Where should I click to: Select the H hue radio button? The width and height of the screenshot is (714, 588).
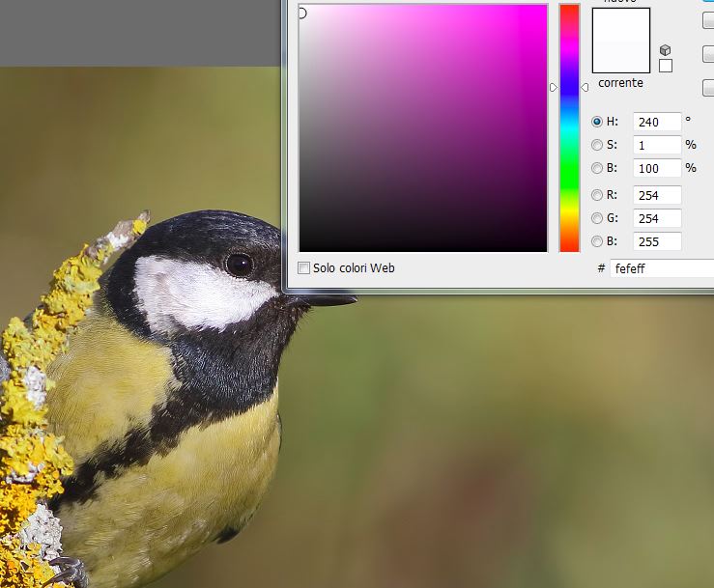[x=596, y=122]
